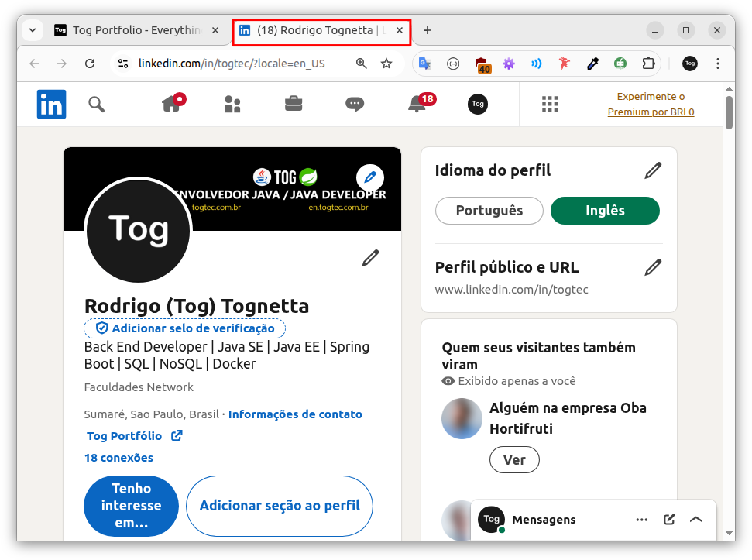
Task: Edit profile intro pencil below the banner
Action: [x=370, y=258]
